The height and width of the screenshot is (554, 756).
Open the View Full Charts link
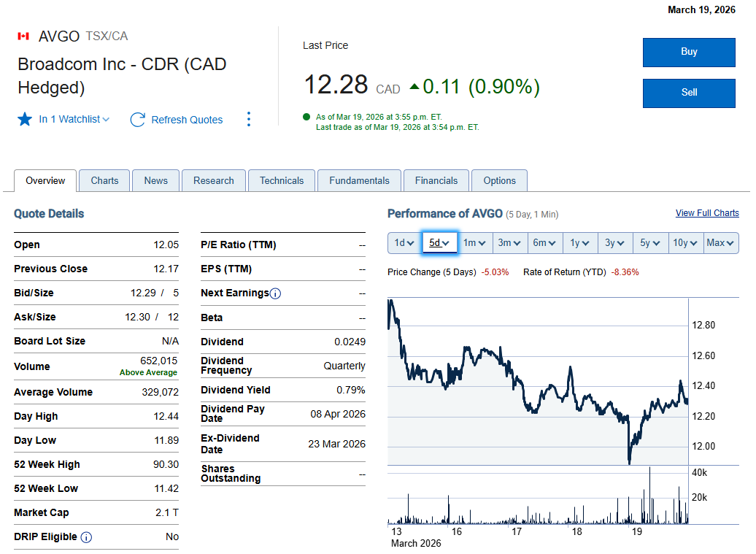(707, 213)
